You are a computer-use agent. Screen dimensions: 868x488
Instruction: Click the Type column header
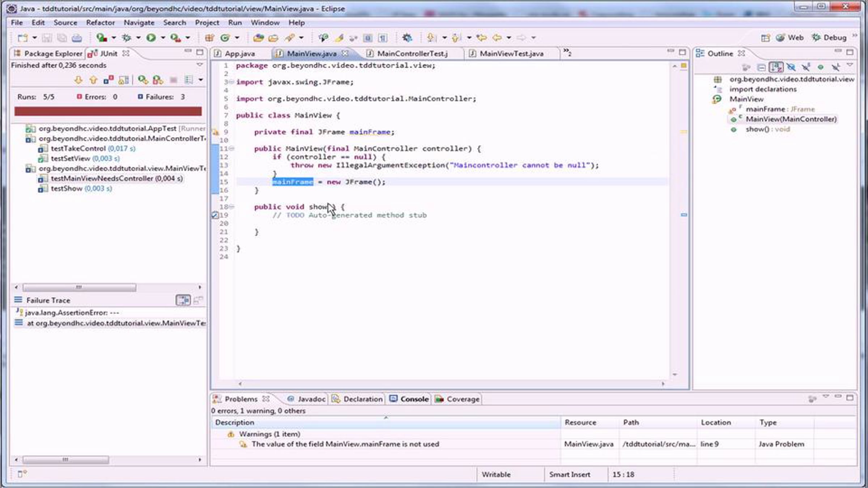[785, 422]
